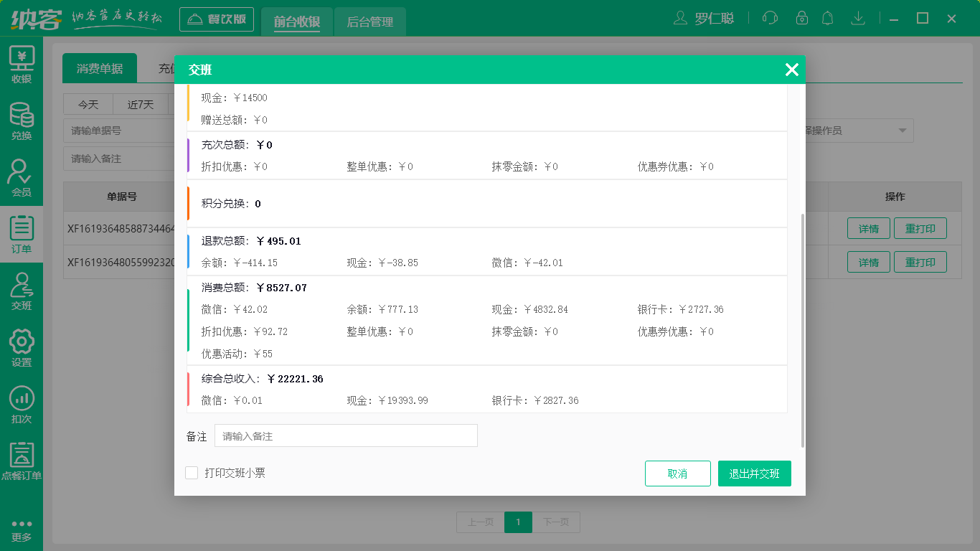Open the notification bell icon
The width and height of the screenshot is (980, 551).
[828, 18]
